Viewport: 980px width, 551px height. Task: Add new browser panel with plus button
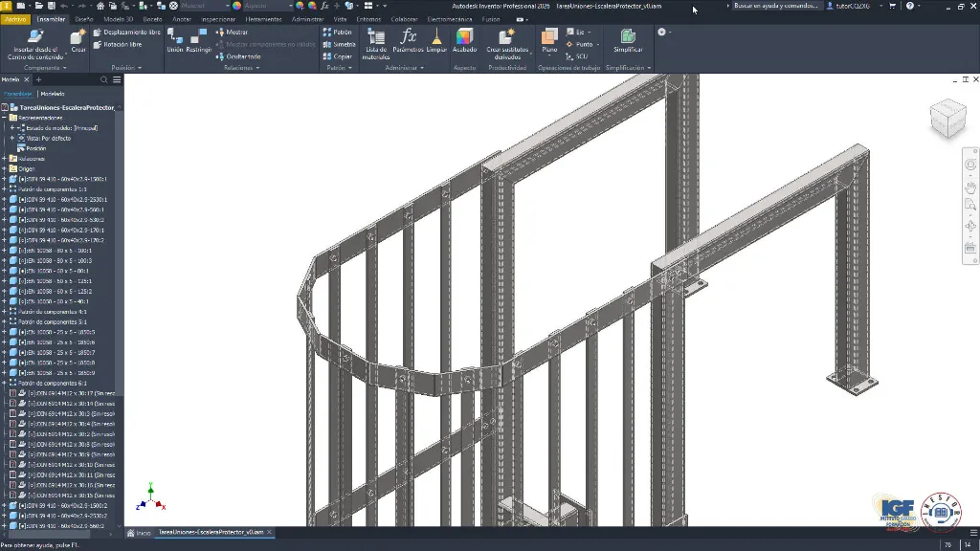pyautogui.click(x=38, y=80)
